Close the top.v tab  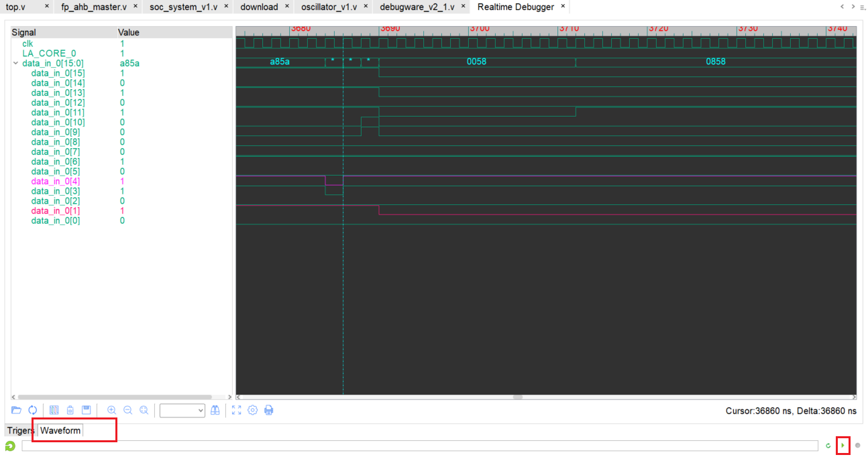click(47, 6)
